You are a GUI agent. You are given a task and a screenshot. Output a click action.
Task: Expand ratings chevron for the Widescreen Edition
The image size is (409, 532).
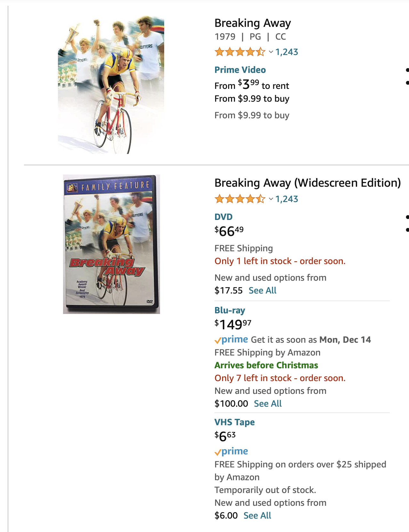pos(271,199)
